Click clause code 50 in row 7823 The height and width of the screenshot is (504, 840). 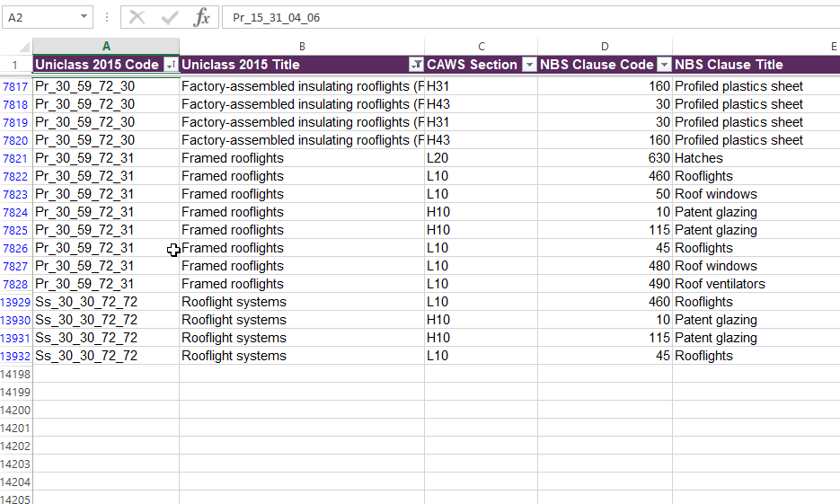pos(605,194)
